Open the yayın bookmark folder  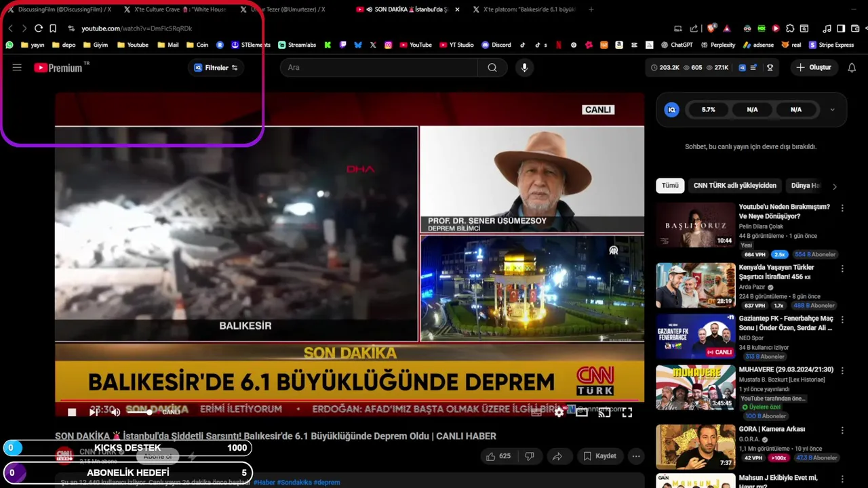pos(32,45)
